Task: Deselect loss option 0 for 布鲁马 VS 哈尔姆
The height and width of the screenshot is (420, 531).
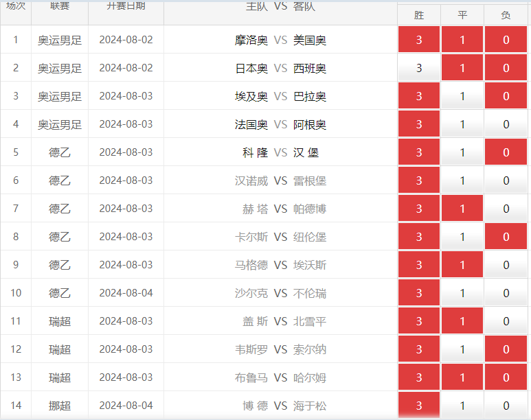Action: point(506,377)
